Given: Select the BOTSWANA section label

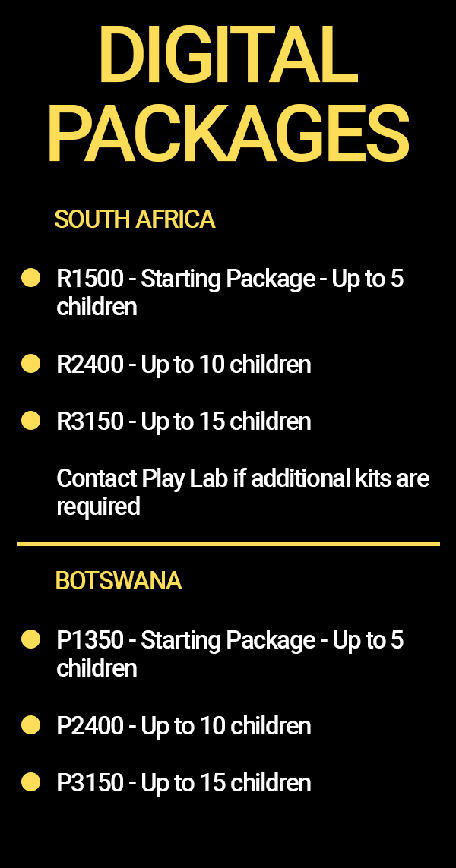Looking at the screenshot, I should (x=119, y=581).
